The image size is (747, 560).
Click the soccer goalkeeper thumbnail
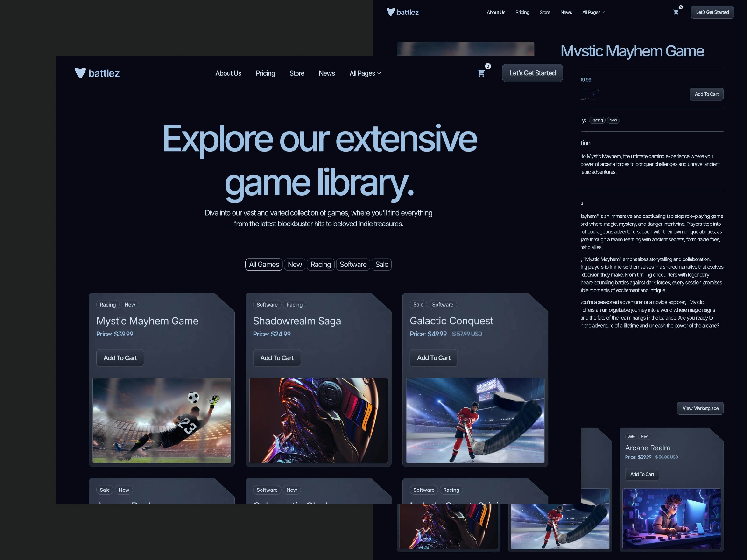click(x=162, y=420)
